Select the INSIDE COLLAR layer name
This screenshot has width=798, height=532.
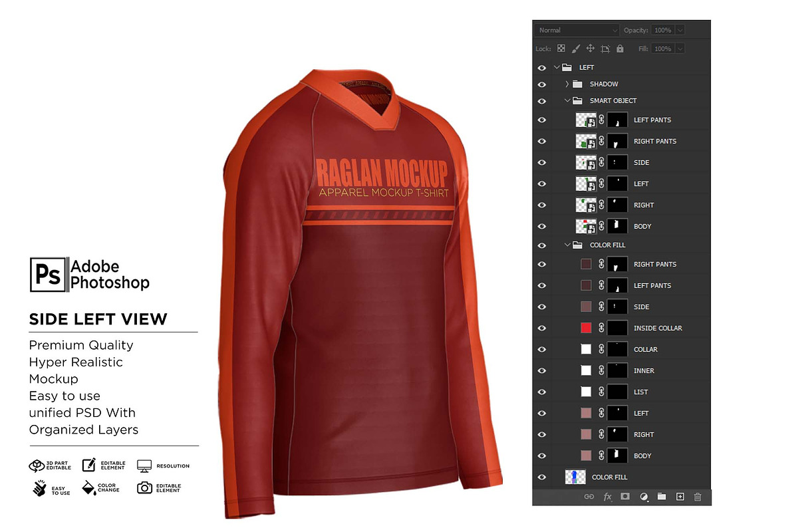pos(658,328)
